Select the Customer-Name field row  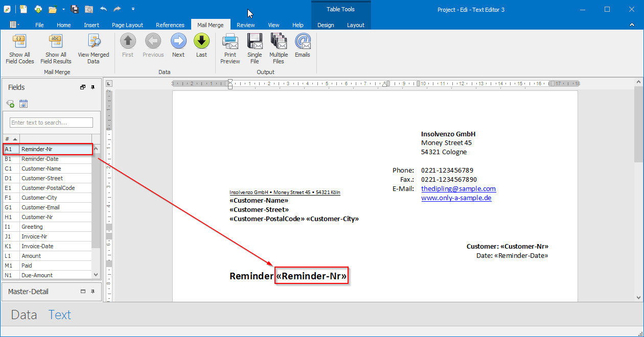47,168
